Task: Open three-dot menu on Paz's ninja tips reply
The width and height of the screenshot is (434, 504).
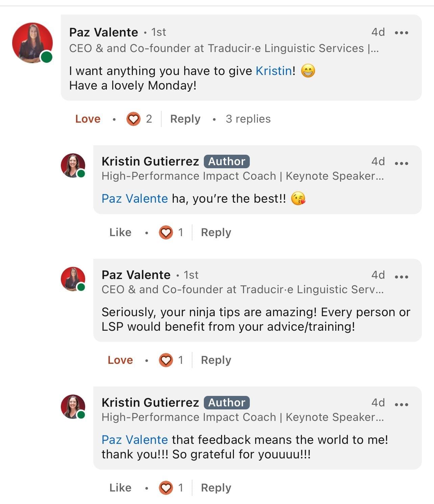Action: (401, 277)
